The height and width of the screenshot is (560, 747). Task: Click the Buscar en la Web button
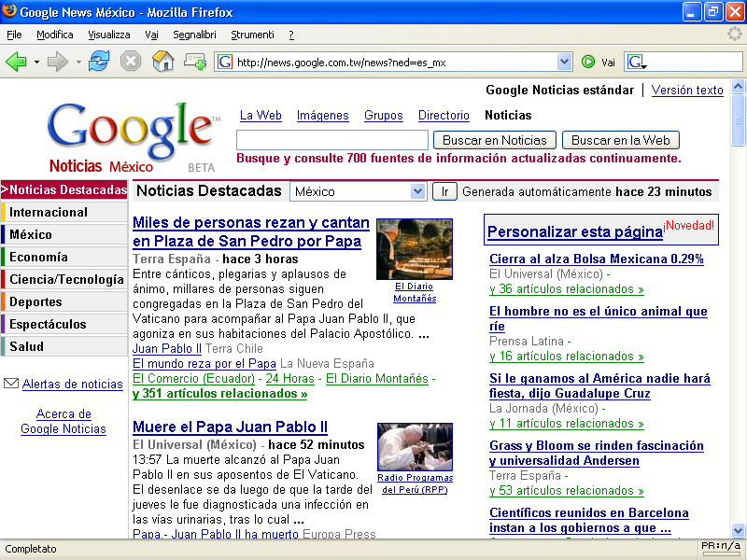click(621, 140)
